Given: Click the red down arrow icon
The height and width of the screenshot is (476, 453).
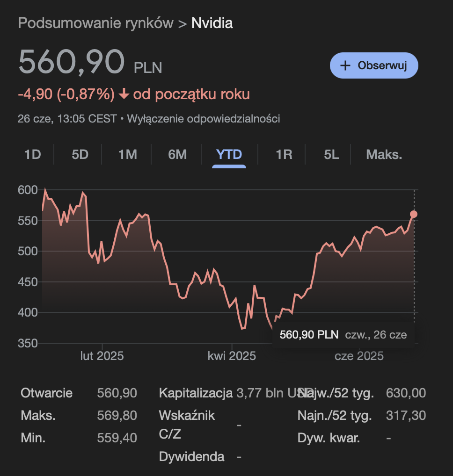Looking at the screenshot, I should 124,94.
